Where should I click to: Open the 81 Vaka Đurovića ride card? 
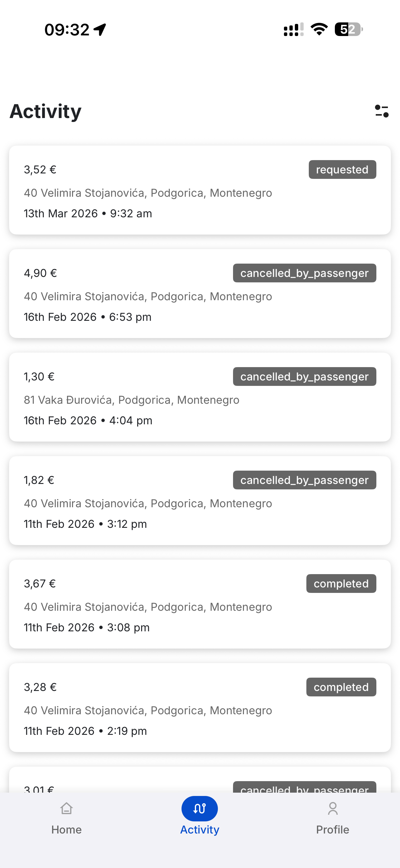200,397
